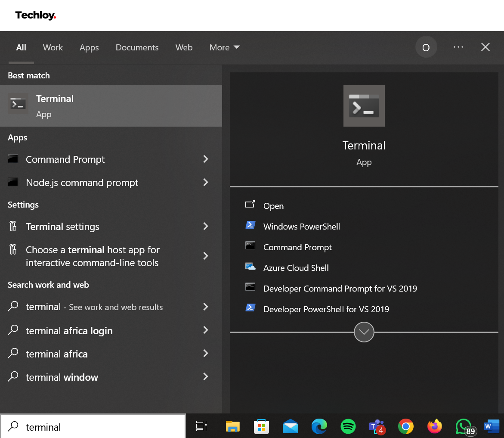Expand more actions with the circular chevron
This screenshot has width=504, height=438.
click(364, 332)
